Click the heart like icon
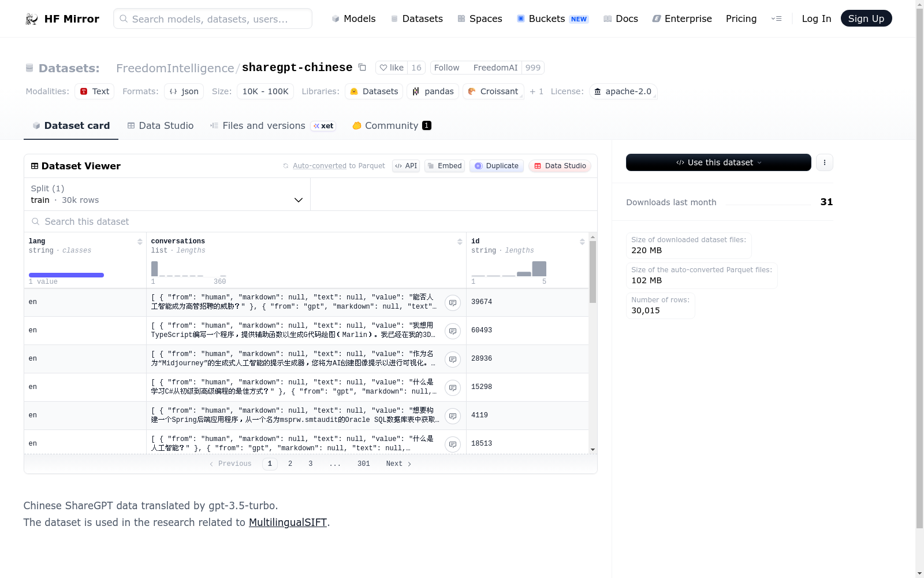The height and width of the screenshot is (578, 924). pos(383,68)
